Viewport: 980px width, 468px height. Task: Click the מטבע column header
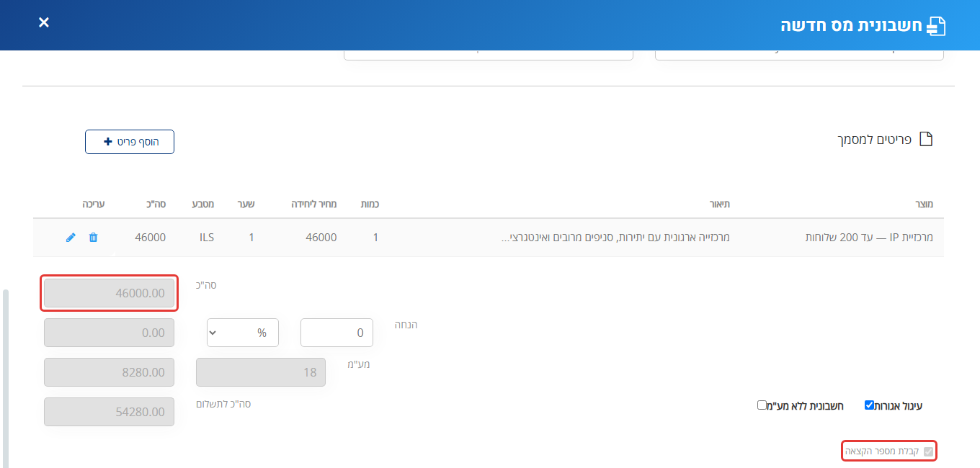coord(202,204)
